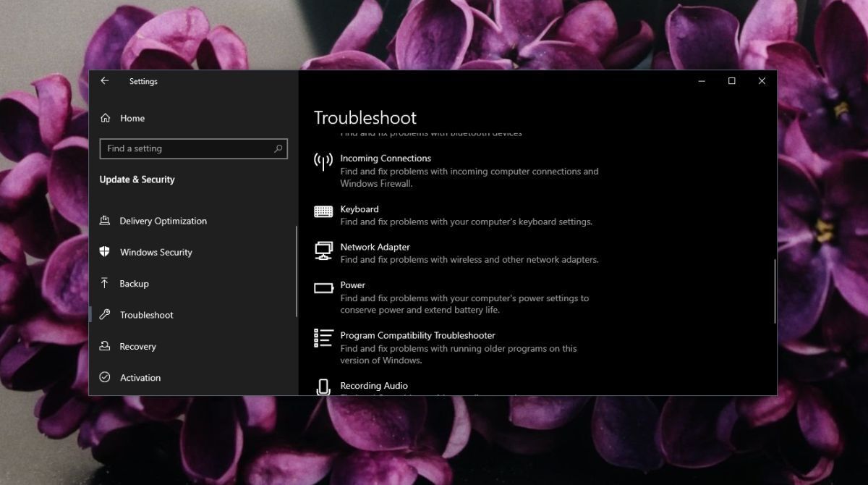
Task: Click the Update & Security heading
Action: coord(137,179)
